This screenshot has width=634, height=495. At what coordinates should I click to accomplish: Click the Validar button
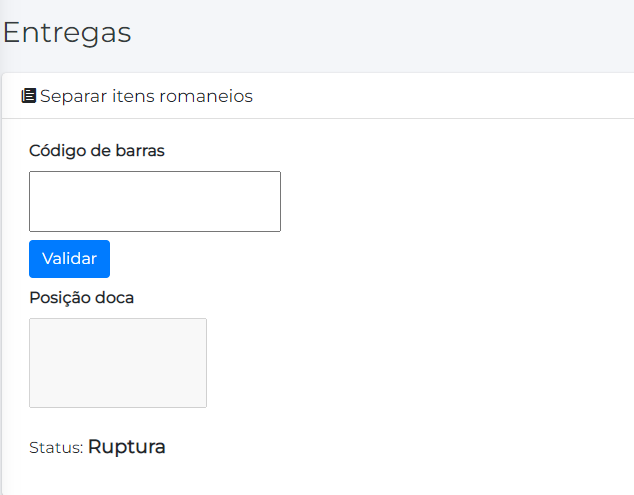coord(69,259)
